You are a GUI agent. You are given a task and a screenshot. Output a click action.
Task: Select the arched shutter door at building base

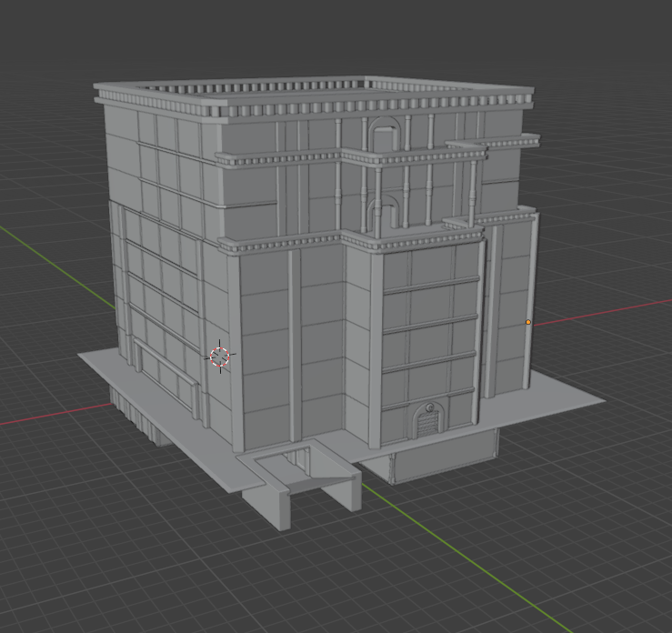(x=428, y=420)
